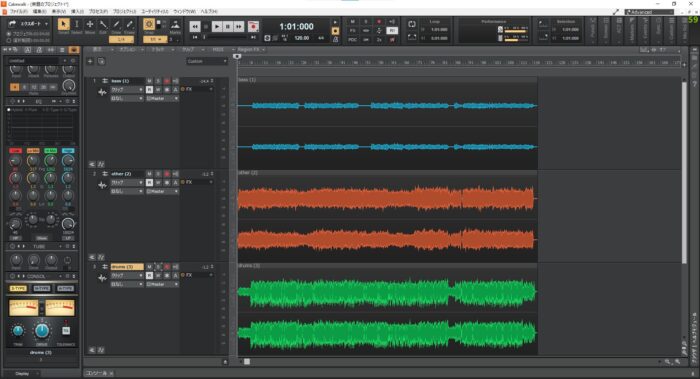Viewport: 700px width, 379px height.
Task: Toggle the Loop on/off button
Action: tap(412, 25)
